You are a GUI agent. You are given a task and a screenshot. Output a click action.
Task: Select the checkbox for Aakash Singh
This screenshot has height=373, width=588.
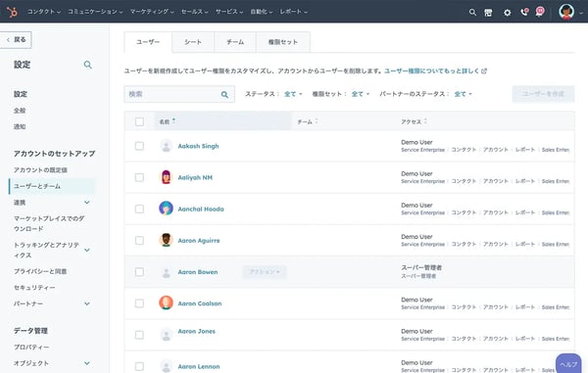[x=139, y=146]
